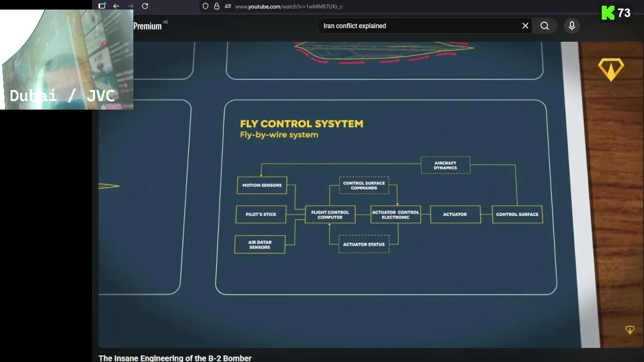Click the 'ACTUATOR' box next to 'CONTROL SURFACE'
Viewport: 644px width, 362px height.
tap(455, 215)
